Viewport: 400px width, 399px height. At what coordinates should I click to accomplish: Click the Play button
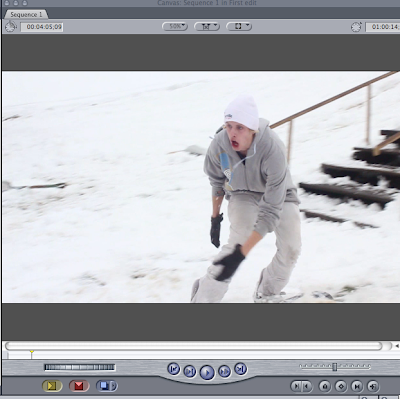[207, 372]
